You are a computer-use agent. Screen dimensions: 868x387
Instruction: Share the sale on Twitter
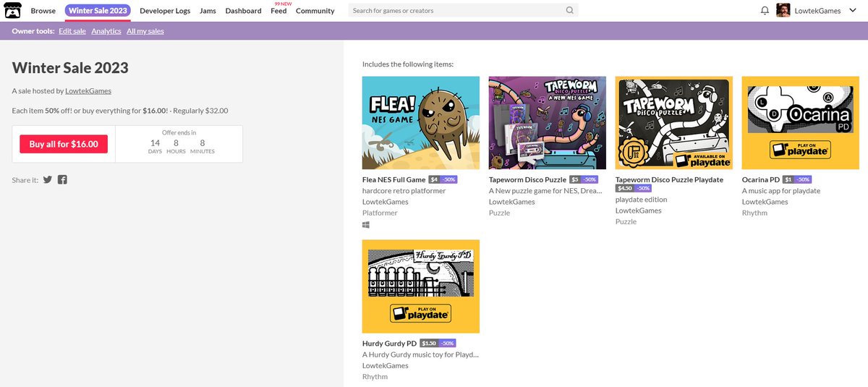48,179
